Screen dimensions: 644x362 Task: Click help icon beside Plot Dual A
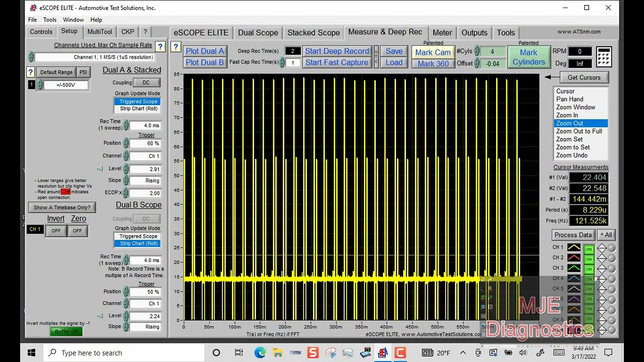pyautogui.click(x=176, y=47)
